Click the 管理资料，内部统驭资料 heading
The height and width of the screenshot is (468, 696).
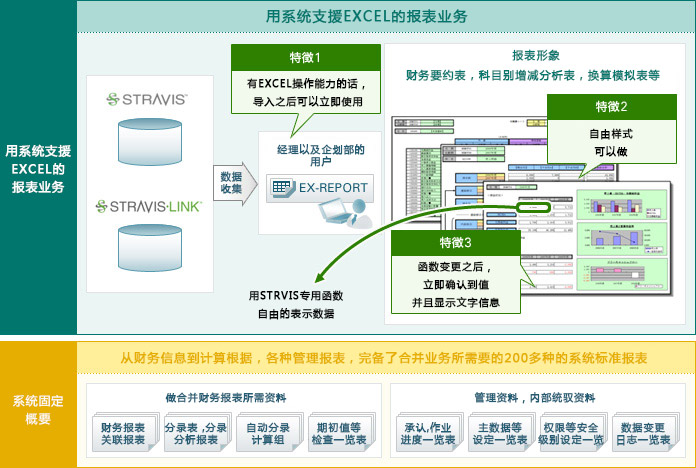click(x=535, y=398)
